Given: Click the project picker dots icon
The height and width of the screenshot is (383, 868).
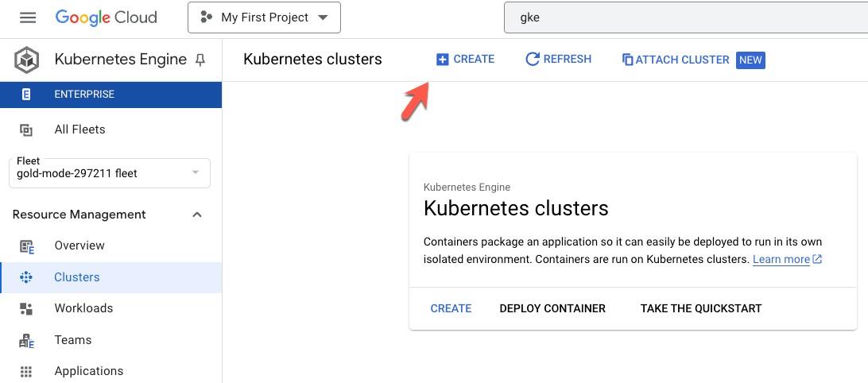Looking at the screenshot, I should (x=207, y=17).
